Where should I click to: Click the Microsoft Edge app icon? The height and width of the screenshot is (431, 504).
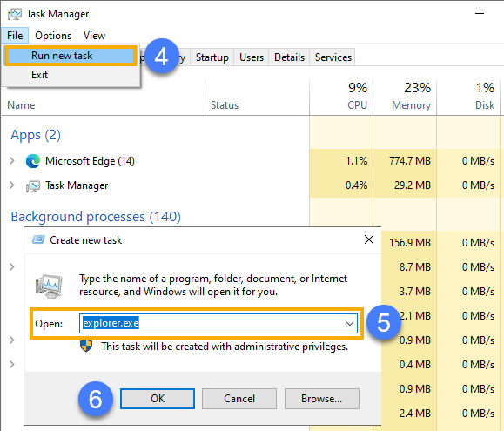point(33,161)
